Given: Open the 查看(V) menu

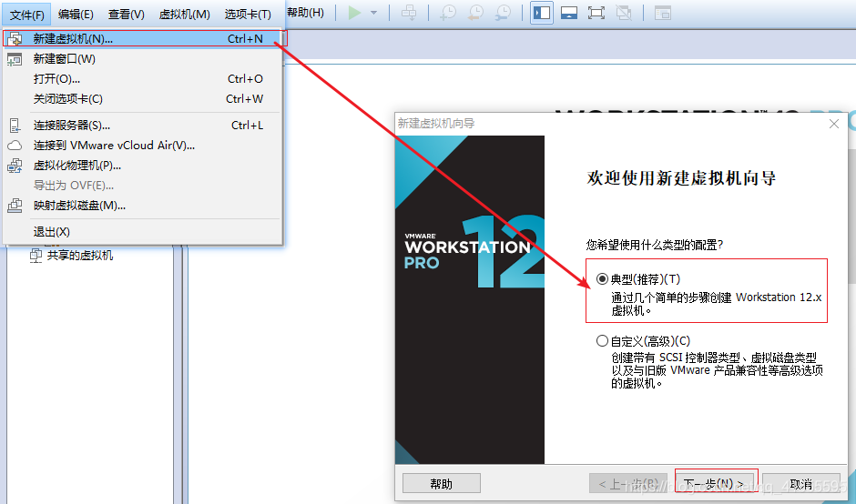Looking at the screenshot, I should (126, 15).
